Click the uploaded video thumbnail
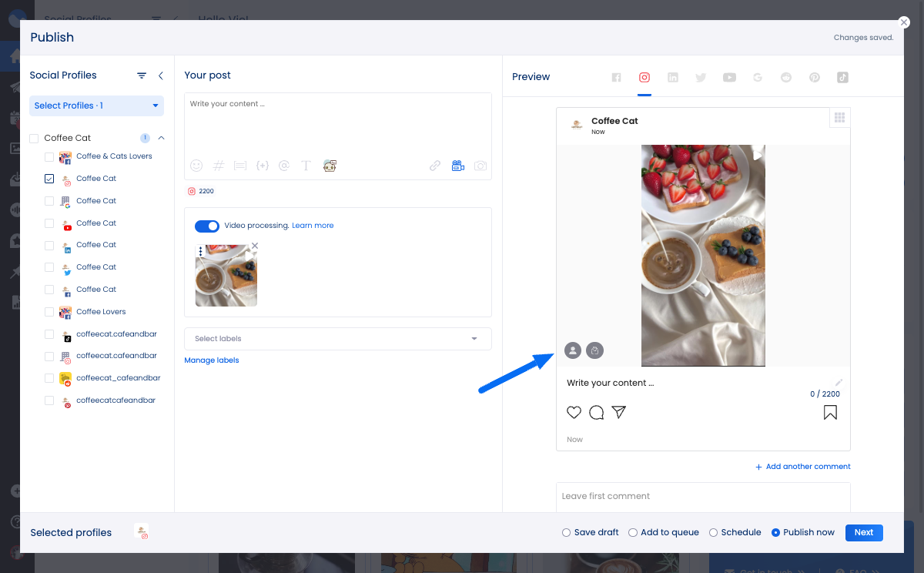 226,276
